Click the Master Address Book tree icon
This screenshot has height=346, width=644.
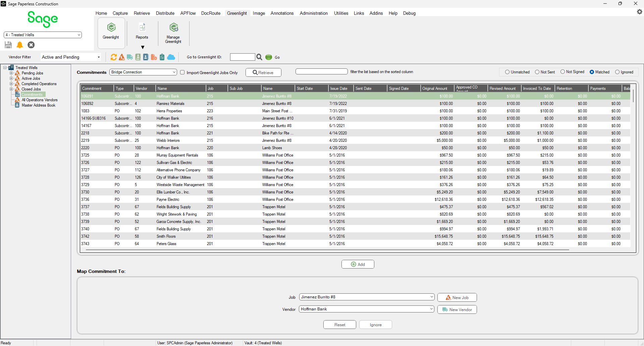17,105
